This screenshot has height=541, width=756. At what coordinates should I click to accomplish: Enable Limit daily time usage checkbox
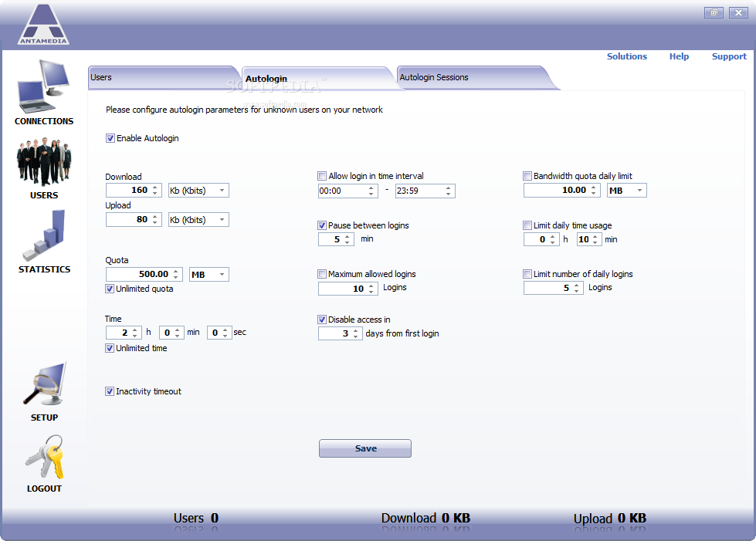527,225
